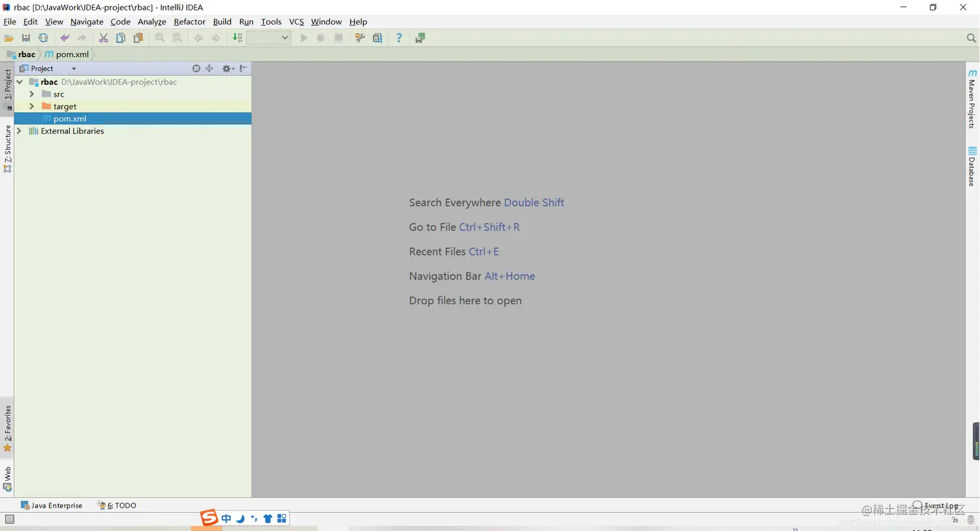The height and width of the screenshot is (531, 980).
Task: Click the Replace icon in toolbar
Action: tap(177, 38)
